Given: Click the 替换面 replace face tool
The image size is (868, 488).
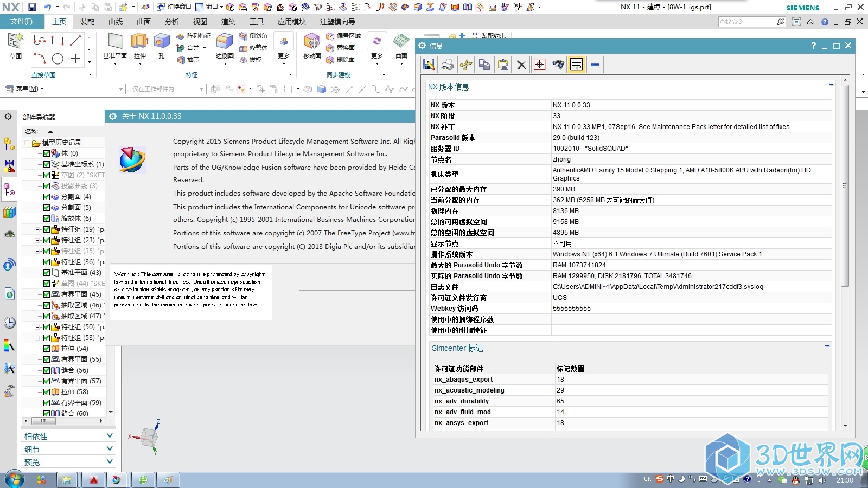Looking at the screenshot, I should point(341,48).
